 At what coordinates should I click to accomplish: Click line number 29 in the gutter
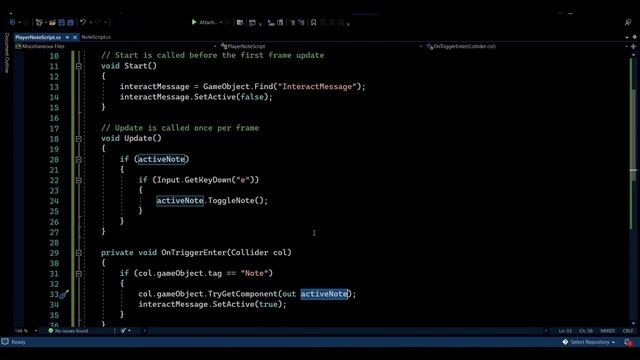point(54,253)
